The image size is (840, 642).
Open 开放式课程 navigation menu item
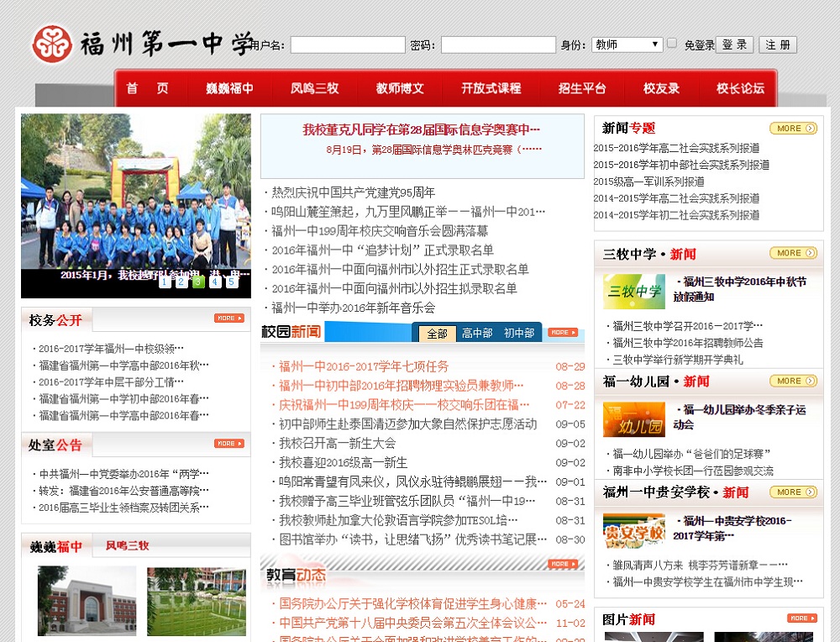click(x=491, y=88)
